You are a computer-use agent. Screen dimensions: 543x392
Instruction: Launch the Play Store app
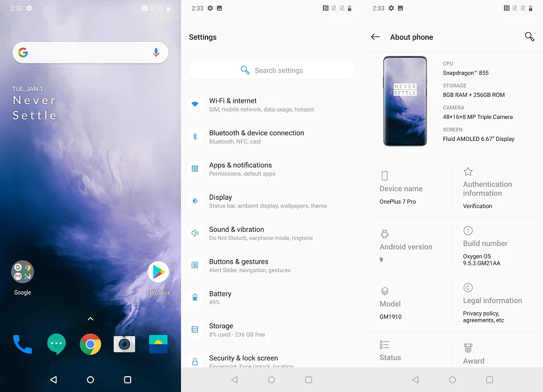click(x=158, y=272)
